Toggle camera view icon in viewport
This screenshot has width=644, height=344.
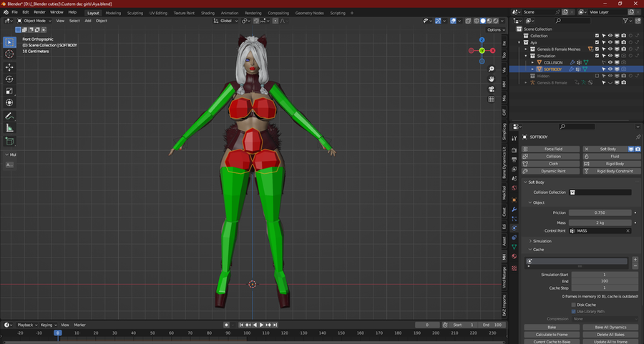pos(491,89)
